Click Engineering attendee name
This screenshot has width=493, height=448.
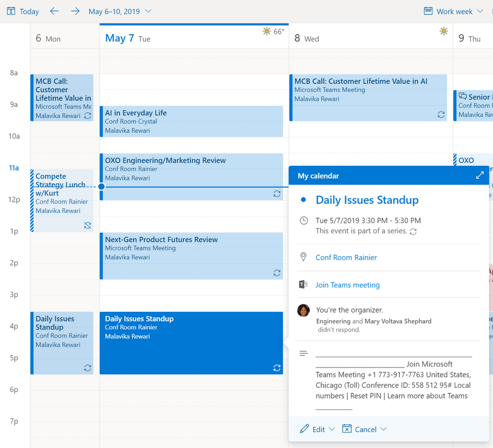pos(333,321)
